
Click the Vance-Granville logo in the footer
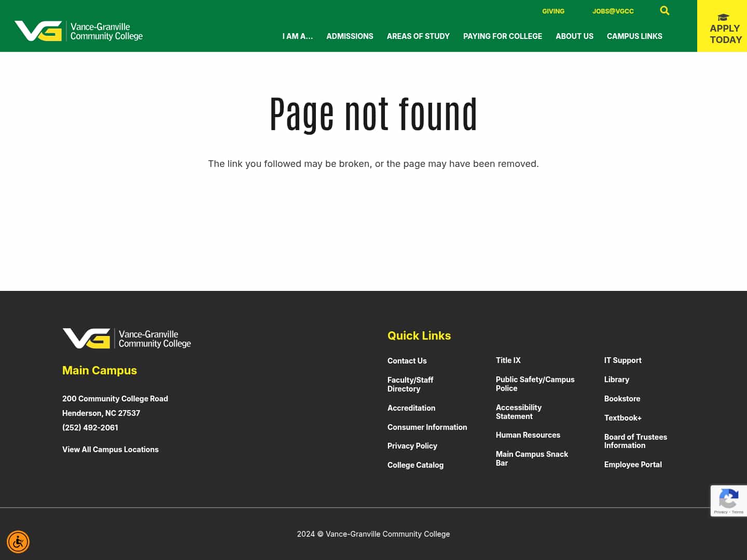pos(126,339)
